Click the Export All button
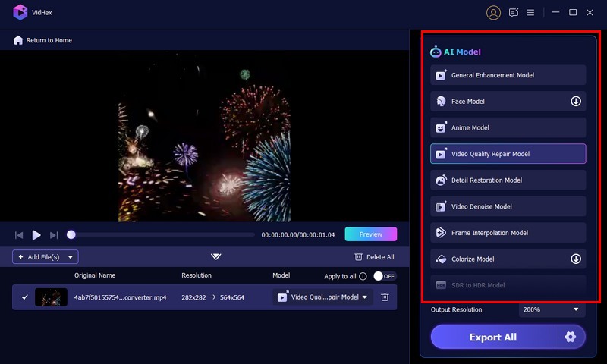 pos(493,337)
